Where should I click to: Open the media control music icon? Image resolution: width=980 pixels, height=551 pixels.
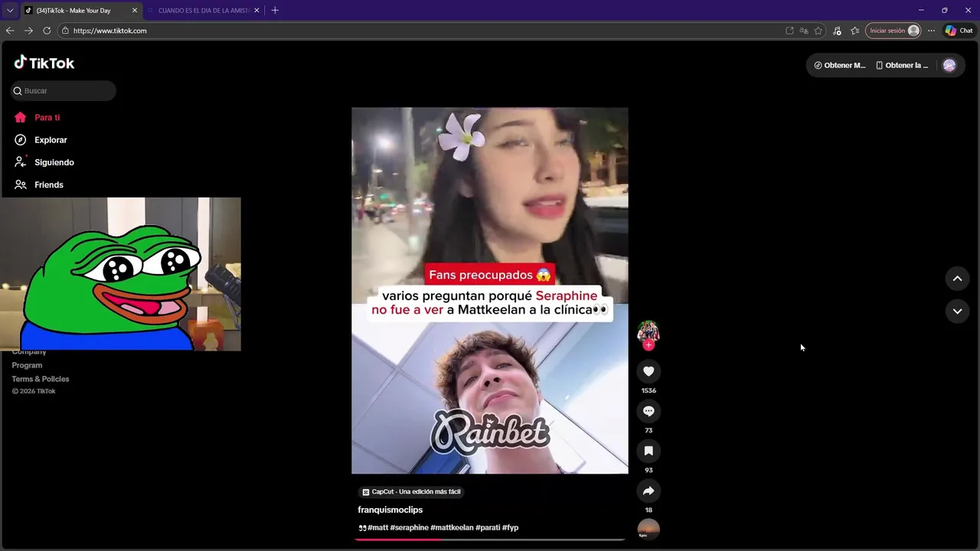pyautogui.click(x=837, y=31)
